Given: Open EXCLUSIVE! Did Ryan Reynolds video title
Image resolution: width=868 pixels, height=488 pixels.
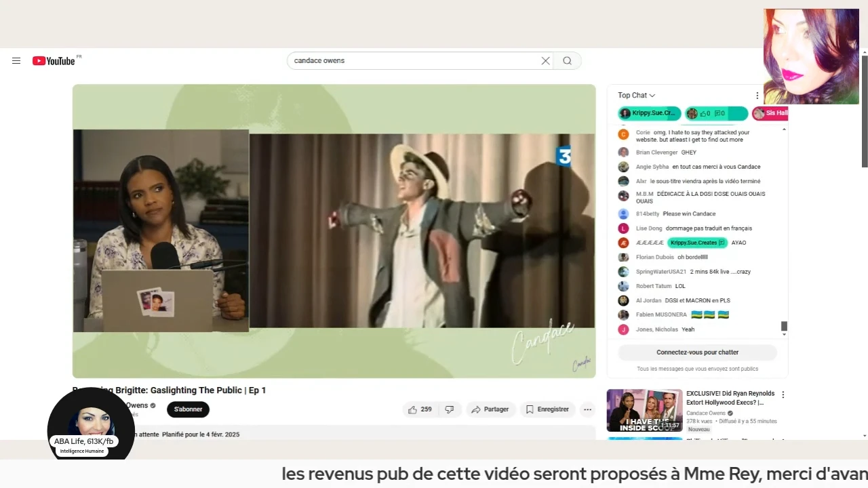Looking at the screenshot, I should 730,398.
